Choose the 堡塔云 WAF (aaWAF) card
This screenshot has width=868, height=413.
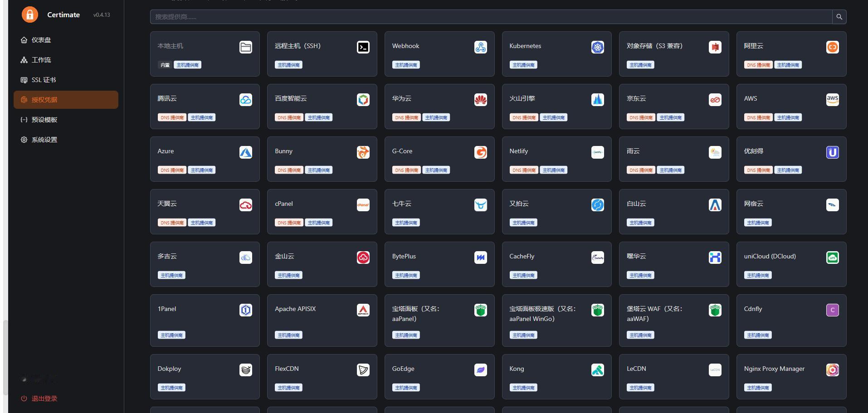[x=674, y=321]
